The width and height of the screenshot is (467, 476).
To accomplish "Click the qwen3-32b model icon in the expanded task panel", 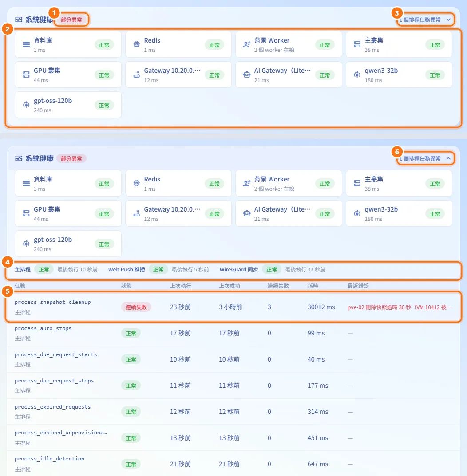I will pyautogui.click(x=357, y=214).
